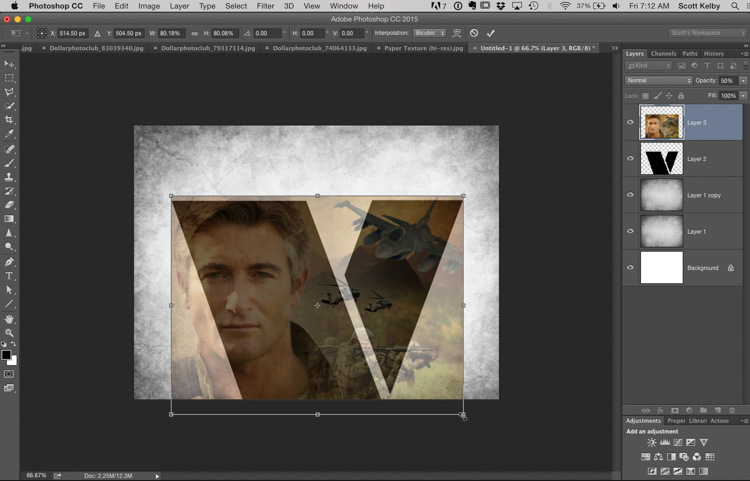Image resolution: width=750 pixels, height=481 pixels.
Task: Hide the Background layer eye icon
Action: 630,268
